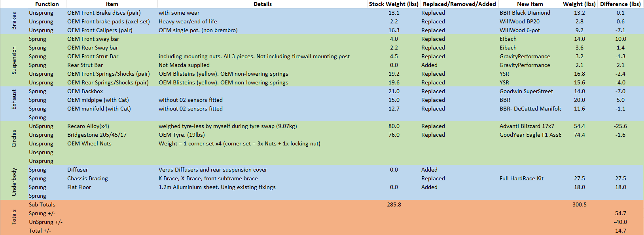Click the Suspension category label
Viewport: 644px width, 235px height.
tap(14, 60)
